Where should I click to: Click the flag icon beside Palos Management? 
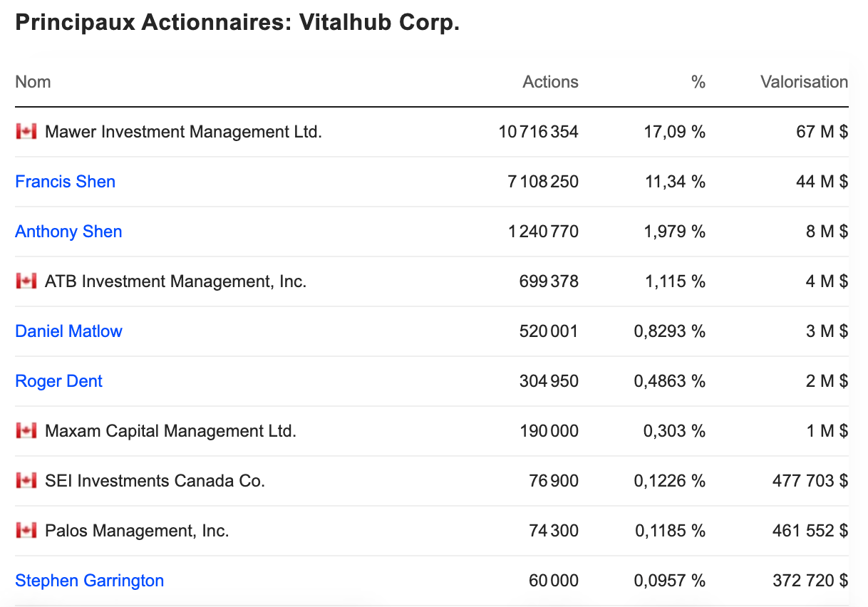point(26,531)
